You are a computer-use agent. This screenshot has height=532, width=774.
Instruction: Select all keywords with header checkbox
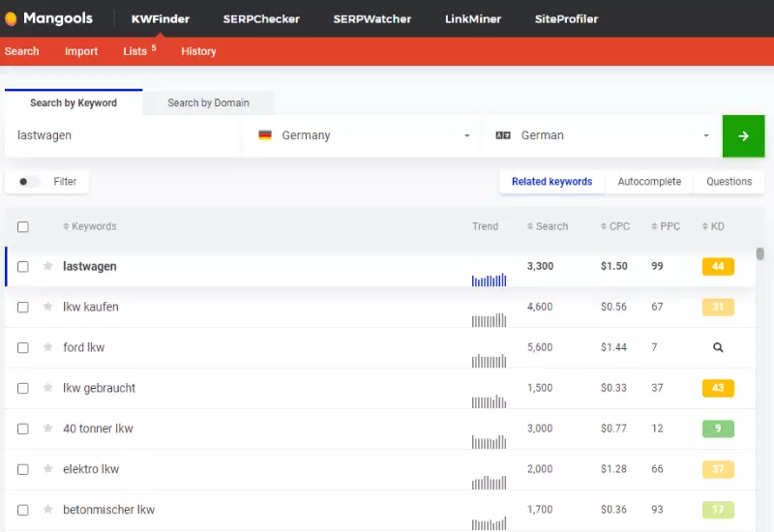pos(22,226)
